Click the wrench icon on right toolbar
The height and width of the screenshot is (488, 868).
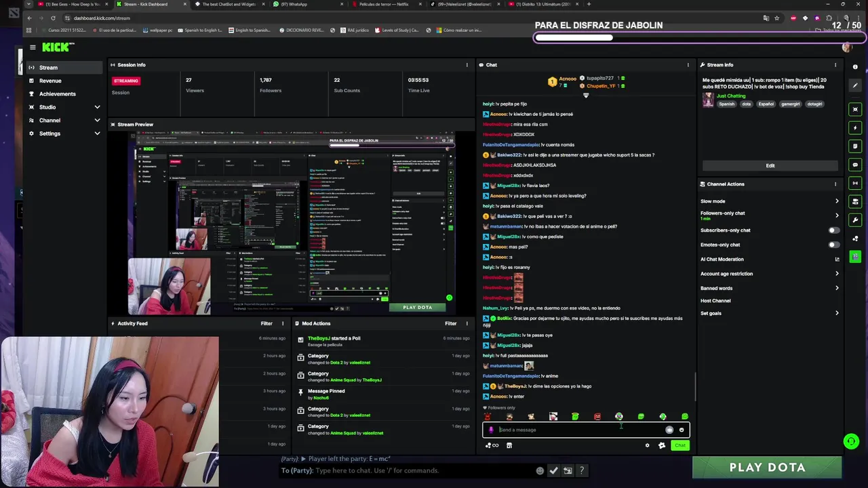[855, 220]
